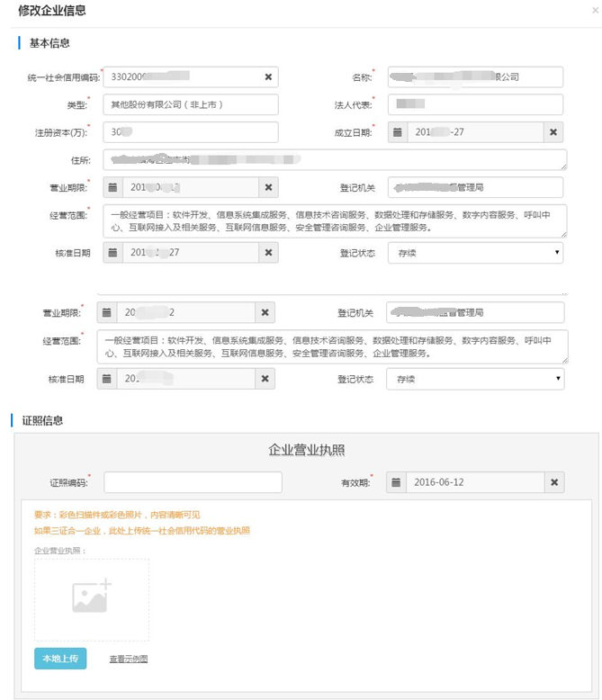Open the upper 登记状态 dropdown showing 存续

click(475, 253)
